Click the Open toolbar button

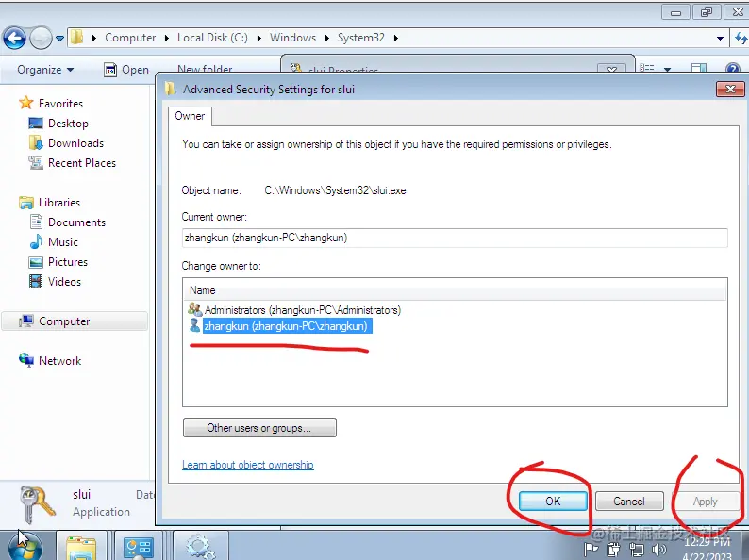(126, 70)
